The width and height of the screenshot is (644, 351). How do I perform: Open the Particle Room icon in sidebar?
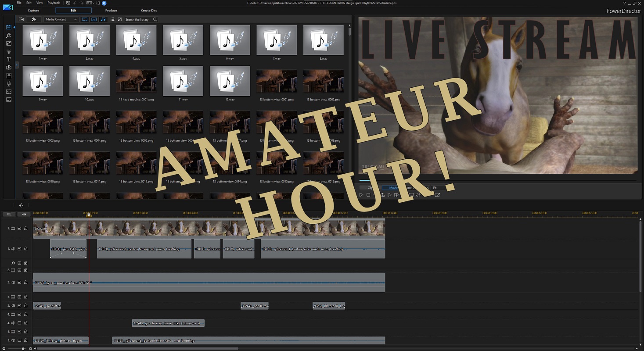click(9, 51)
